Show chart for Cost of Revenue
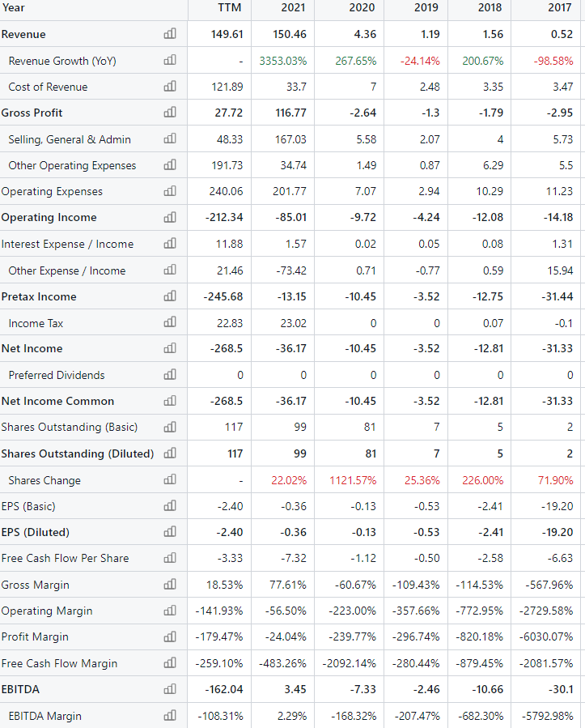This screenshot has width=585, height=728. coord(170,86)
